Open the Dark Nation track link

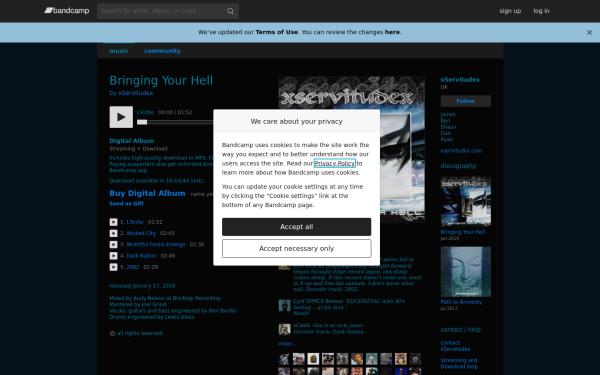[x=142, y=256]
